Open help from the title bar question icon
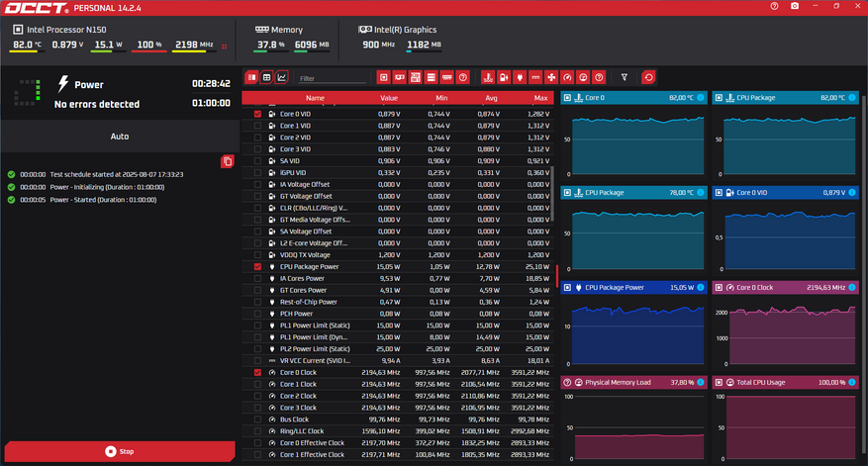Screen dimensions: 868x466 click(x=774, y=6)
